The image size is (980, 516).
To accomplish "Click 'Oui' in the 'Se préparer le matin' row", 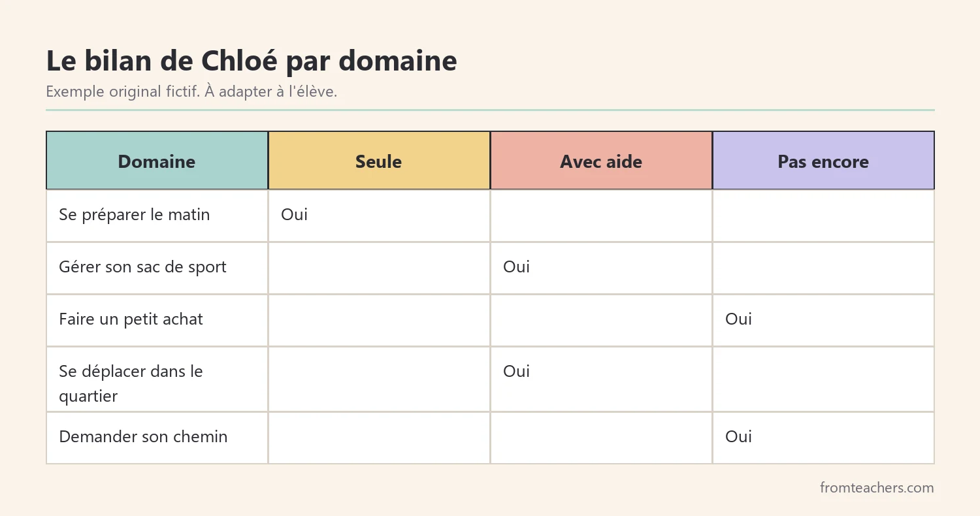I will tap(294, 215).
